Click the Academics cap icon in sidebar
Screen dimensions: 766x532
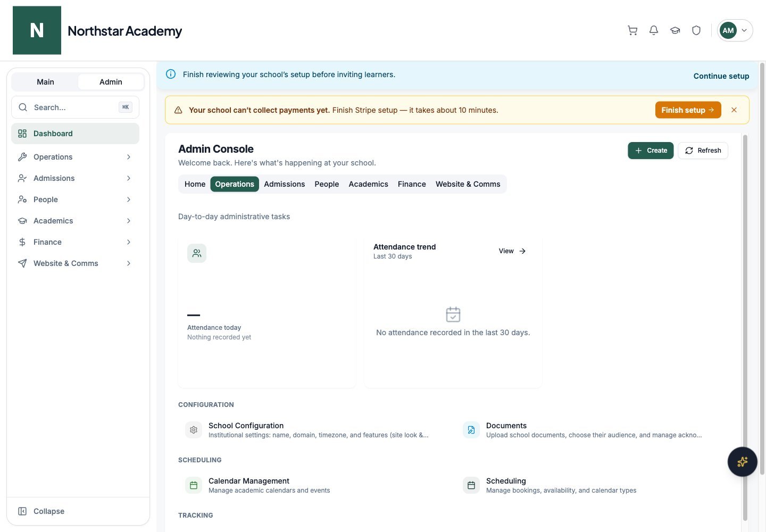[x=22, y=221]
